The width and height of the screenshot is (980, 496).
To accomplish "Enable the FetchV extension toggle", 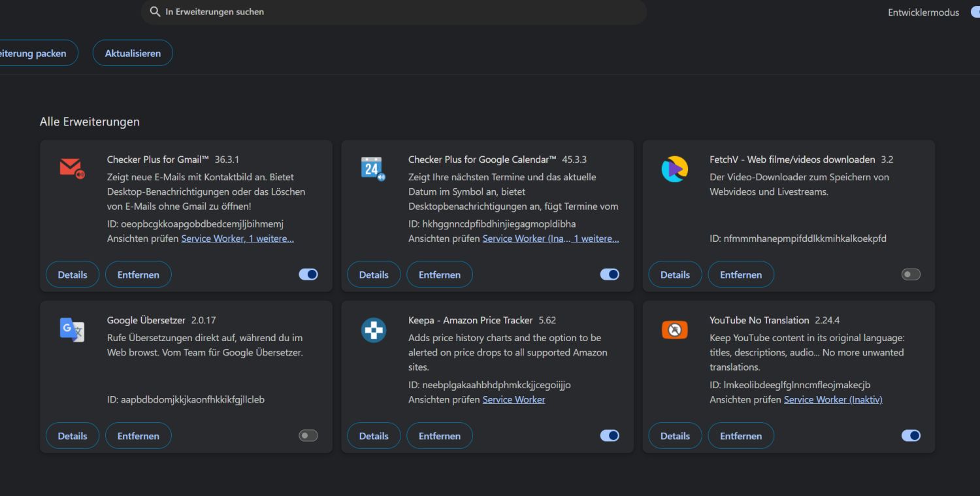I will coord(911,274).
